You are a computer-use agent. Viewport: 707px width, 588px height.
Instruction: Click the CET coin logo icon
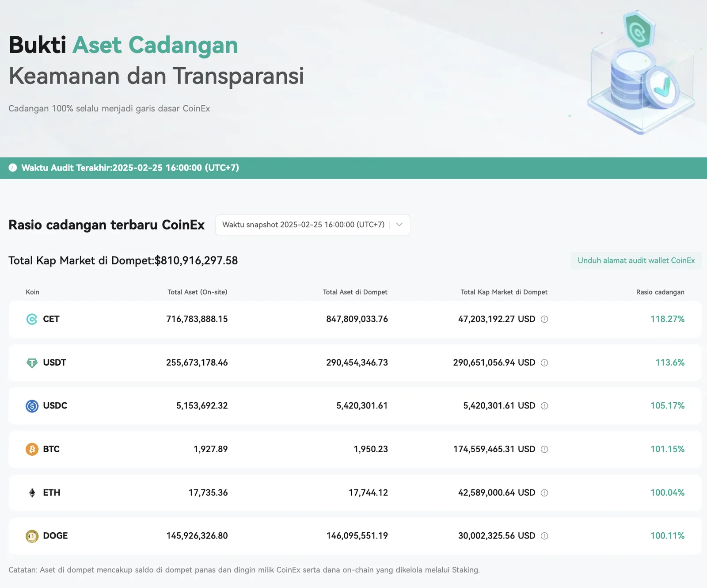32,319
